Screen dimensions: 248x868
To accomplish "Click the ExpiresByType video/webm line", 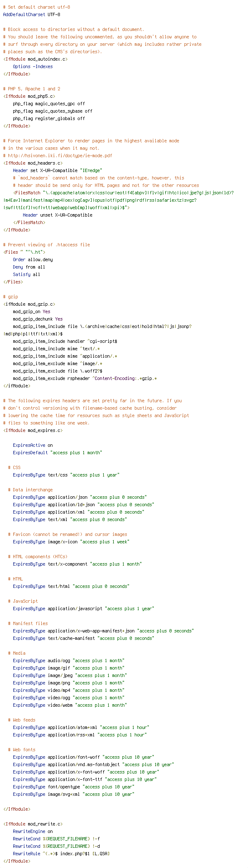I will tap(70, 705).
